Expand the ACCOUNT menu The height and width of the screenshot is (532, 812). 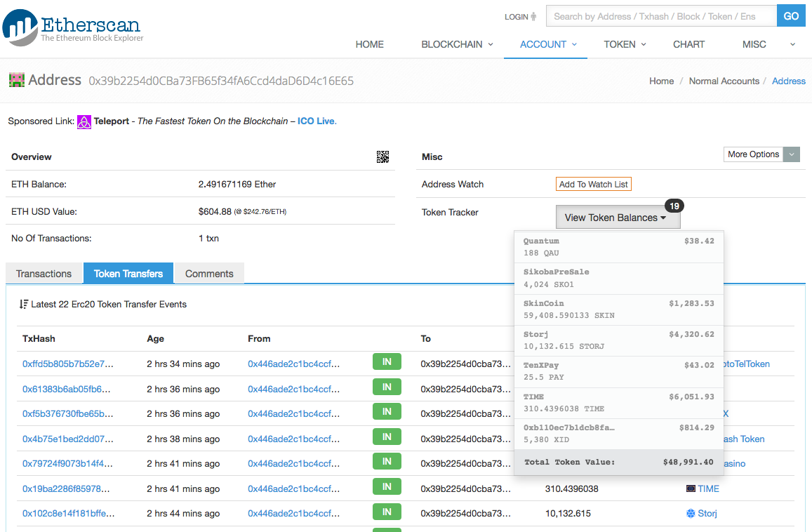coord(548,44)
